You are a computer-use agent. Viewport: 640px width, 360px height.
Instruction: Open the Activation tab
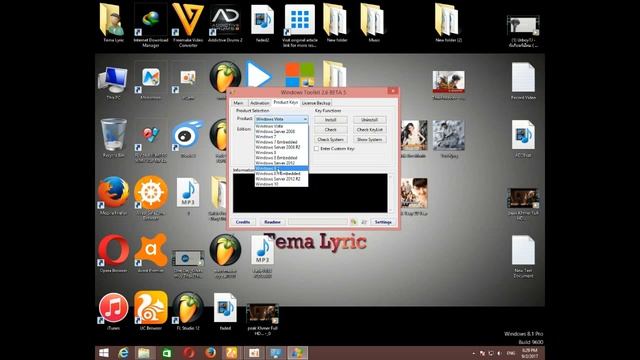(x=259, y=103)
